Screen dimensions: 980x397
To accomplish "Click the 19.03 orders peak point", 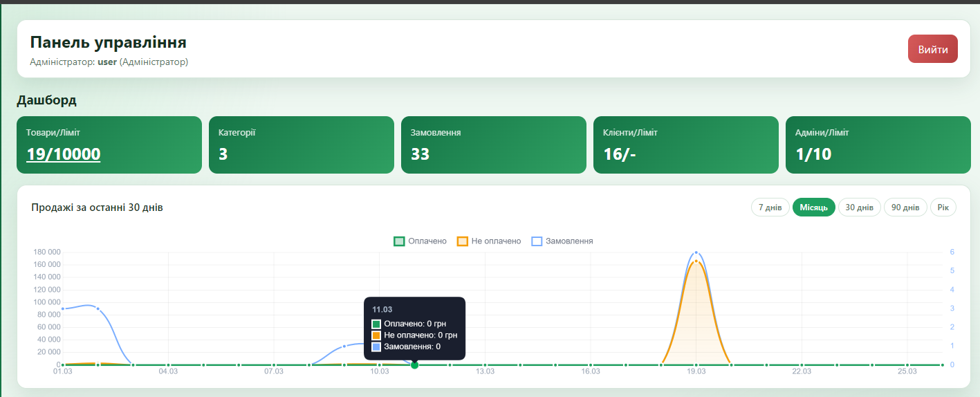I will coord(696,252).
